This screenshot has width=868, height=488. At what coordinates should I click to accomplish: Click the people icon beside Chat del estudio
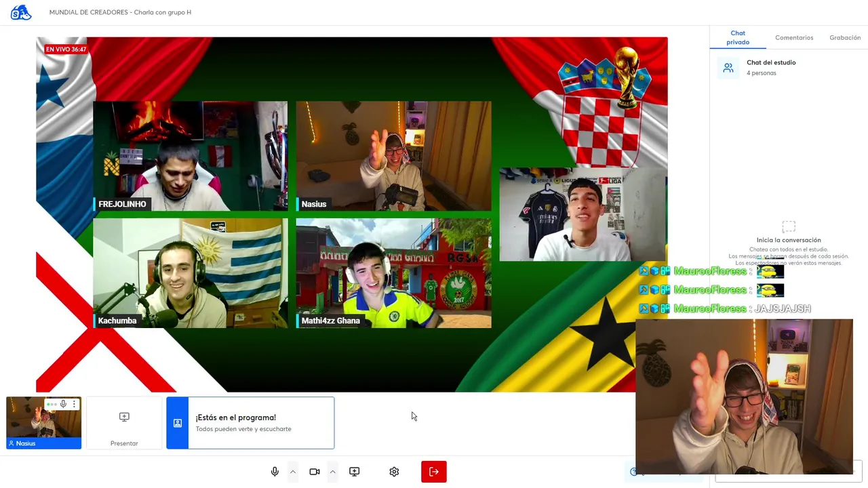pyautogui.click(x=728, y=68)
